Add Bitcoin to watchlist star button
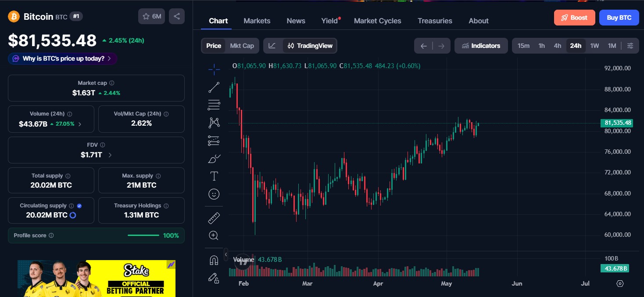 (152, 16)
